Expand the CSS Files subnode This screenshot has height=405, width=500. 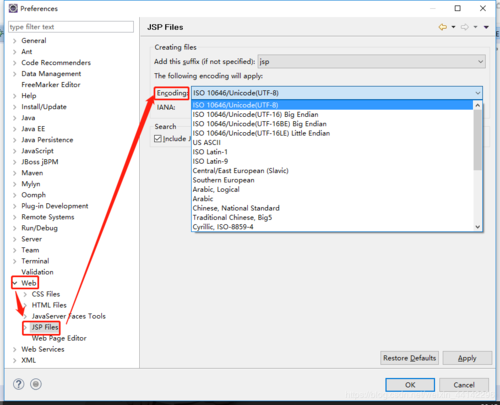coord(25,294)
